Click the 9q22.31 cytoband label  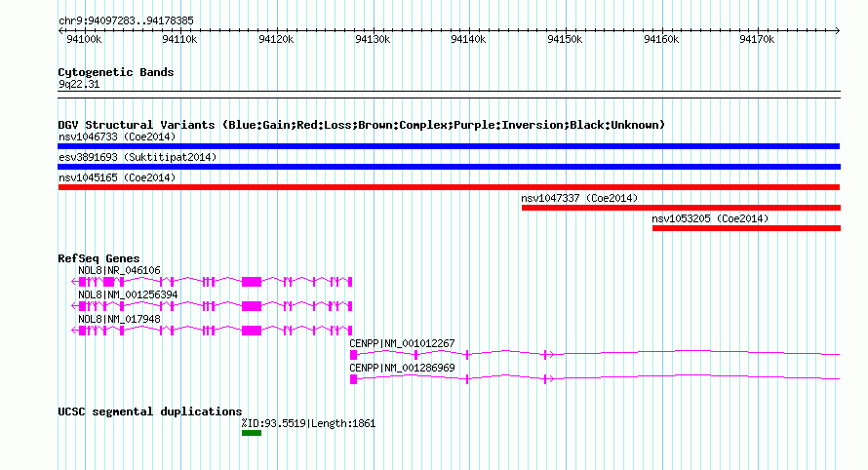click(x=79, y=84)
